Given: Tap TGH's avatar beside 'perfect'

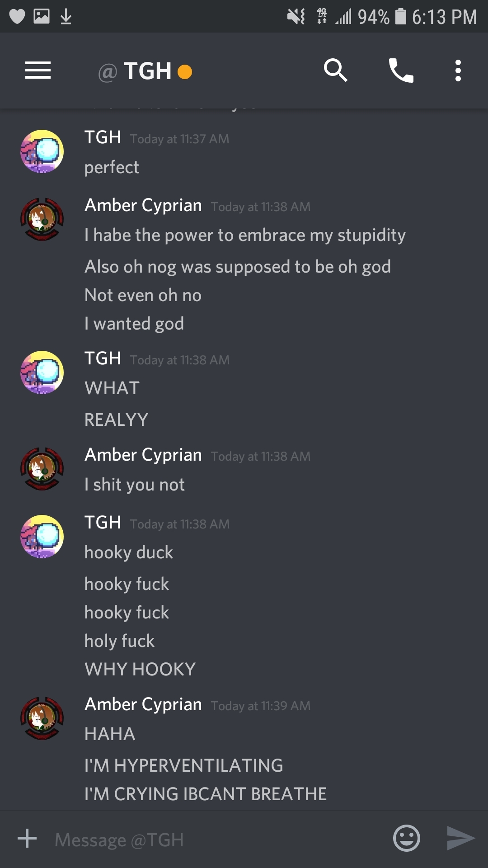Looking at the screenshot, I should click(42, 151).
